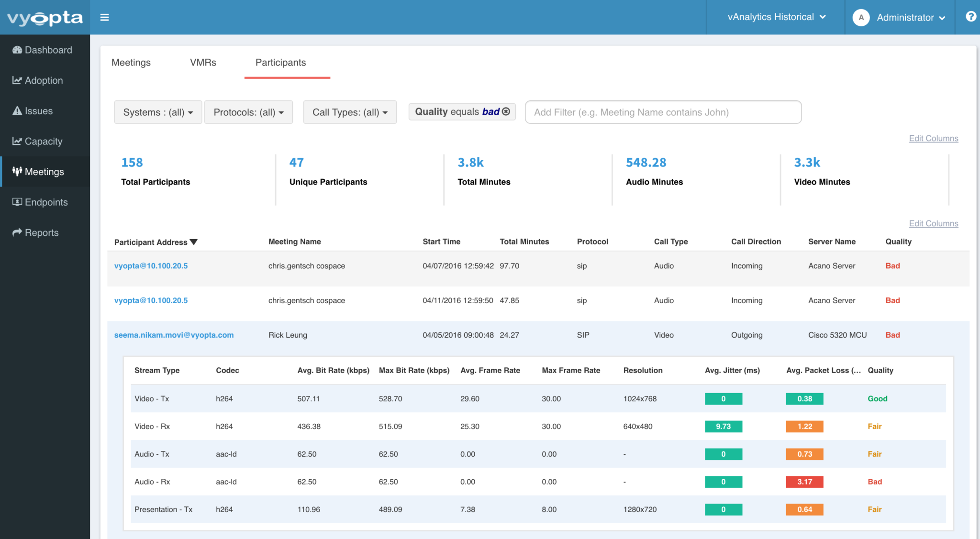The image size is (980, 539).
Task: Select Meetings in the sidebar
Action: [45, 171]
